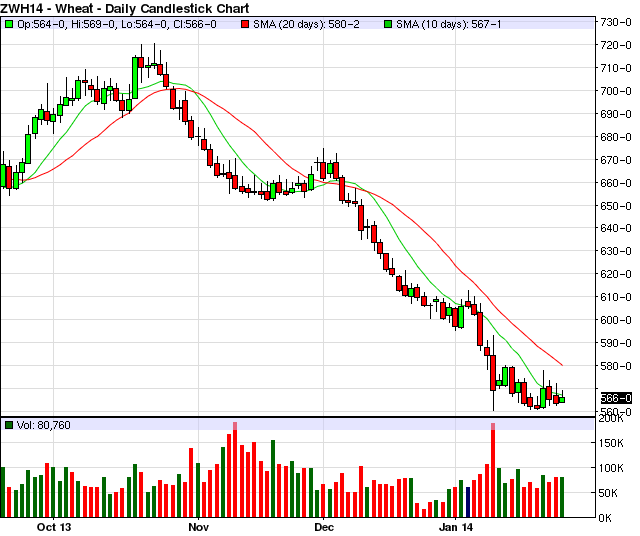Click the 730-0 price axis label

coord(616,22)
